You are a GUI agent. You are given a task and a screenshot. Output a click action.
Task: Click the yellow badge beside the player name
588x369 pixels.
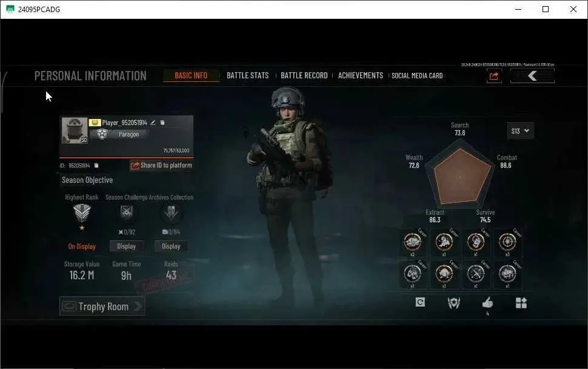95,123
